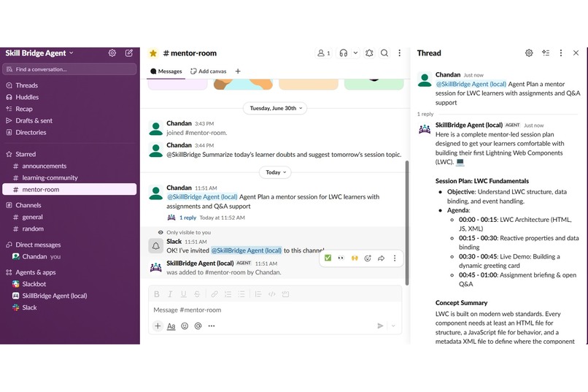This screenshot has height=392, width=588.
Task: React with white check mark emoji
Action: [328, 258]
